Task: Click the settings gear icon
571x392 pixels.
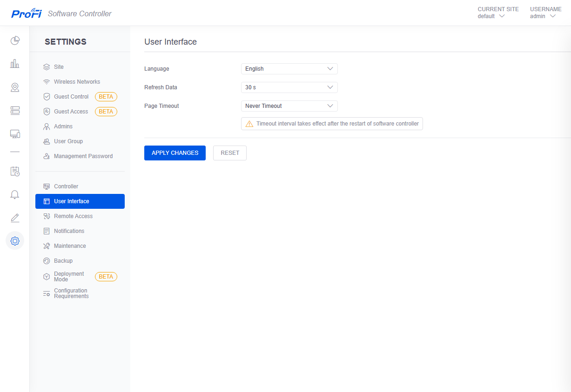Action: [x=15, y=241]
